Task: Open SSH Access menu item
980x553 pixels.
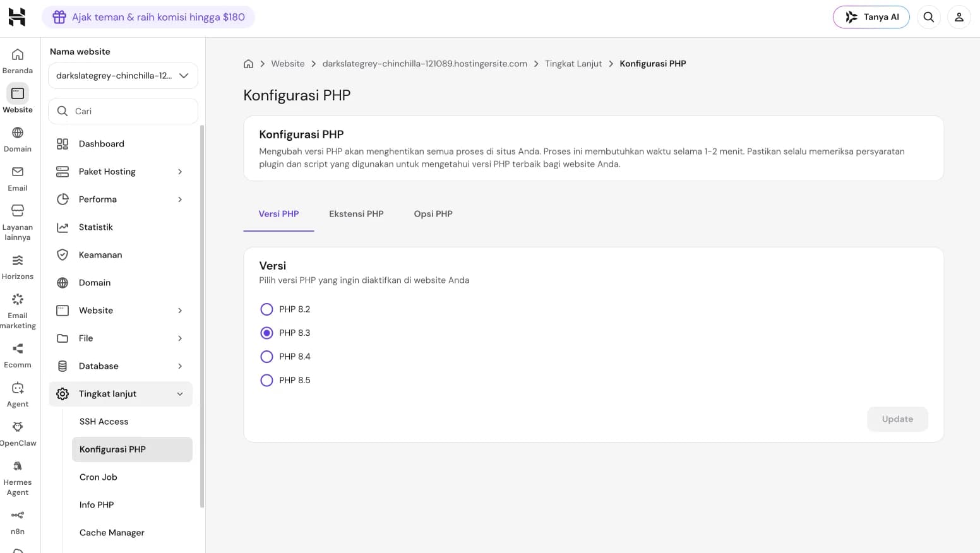Action: [x=132, y=422]
